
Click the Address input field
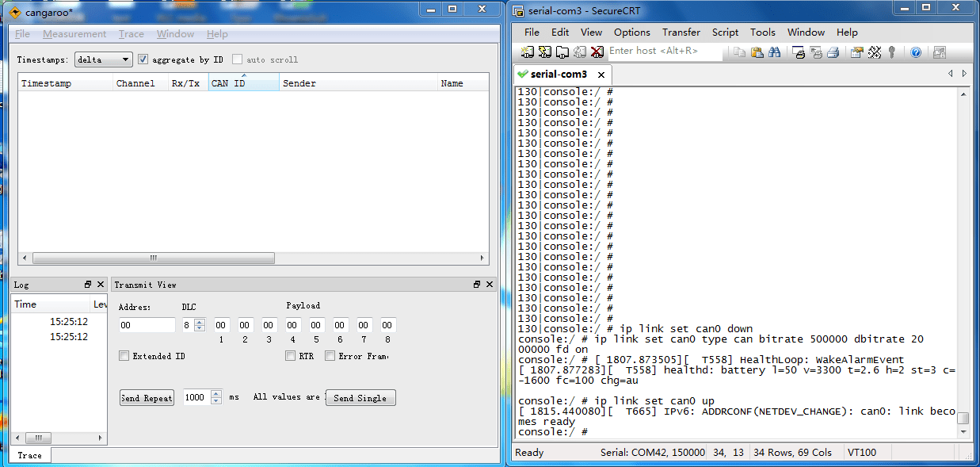pos(147,325)
